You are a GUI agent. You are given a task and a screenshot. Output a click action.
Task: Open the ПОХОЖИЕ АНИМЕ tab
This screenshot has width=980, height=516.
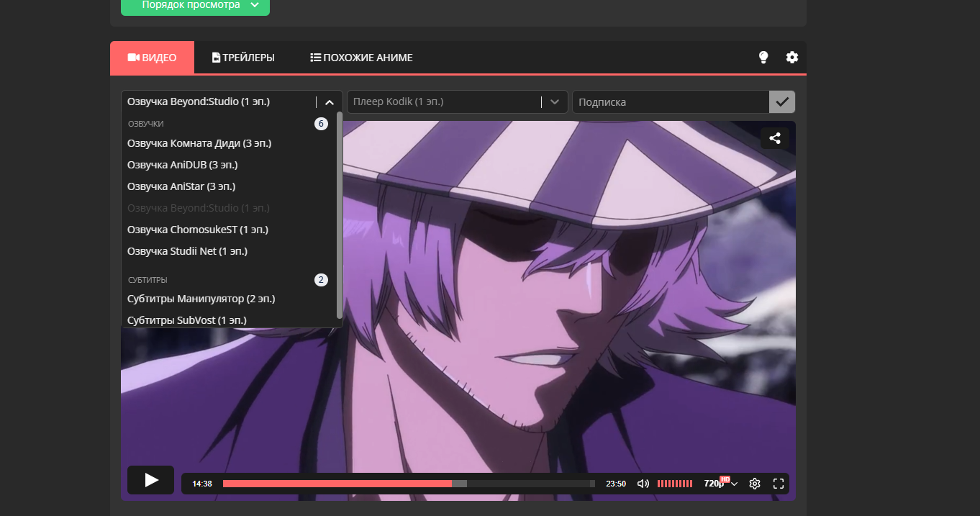[x=361, y=58]
